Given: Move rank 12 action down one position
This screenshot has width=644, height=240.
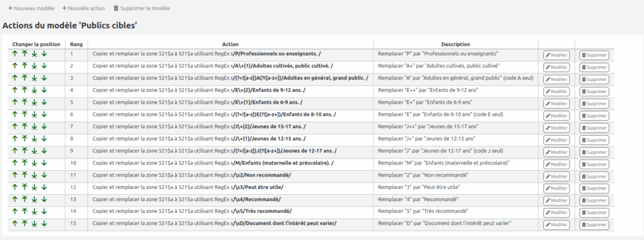Looking at the screenshot, I should pyautogui.click(x=45, y=187).
